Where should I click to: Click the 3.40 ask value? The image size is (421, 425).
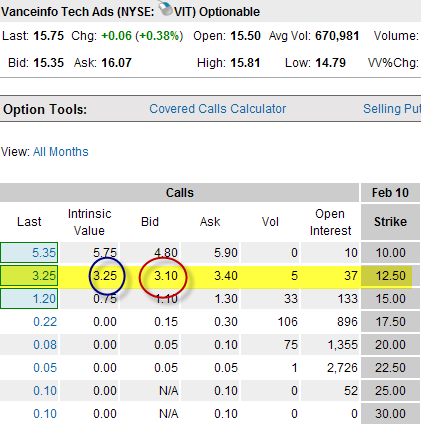tap(226, 276)
